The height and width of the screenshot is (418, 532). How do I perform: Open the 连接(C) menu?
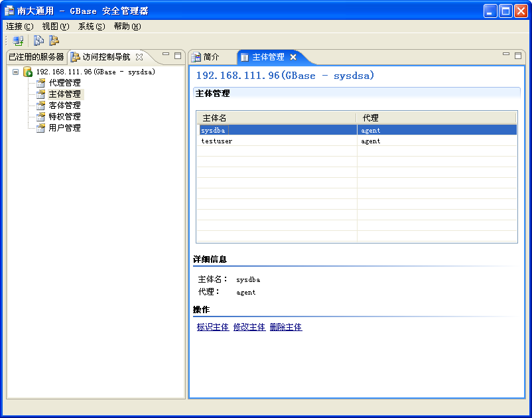(19, 27)
